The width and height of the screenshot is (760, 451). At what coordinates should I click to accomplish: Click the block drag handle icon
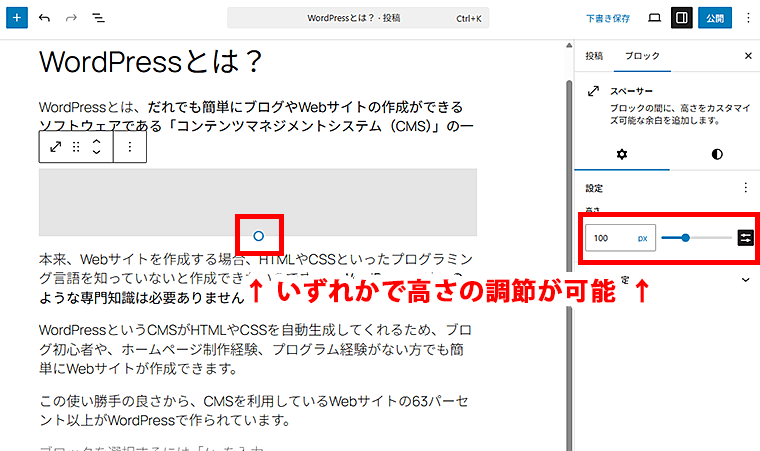click(x=76, y=147)
